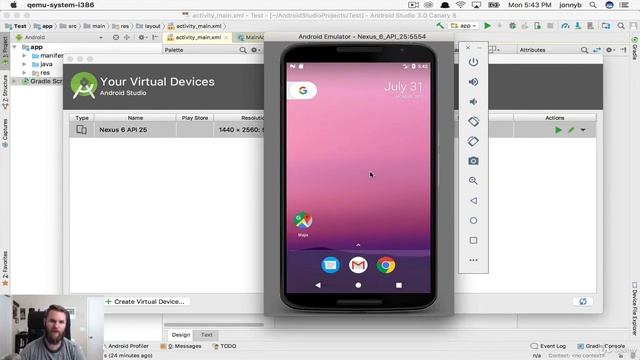Open the Apple menu
The height and width of the screenshot is (360, 640).
[x=13, y=5]
